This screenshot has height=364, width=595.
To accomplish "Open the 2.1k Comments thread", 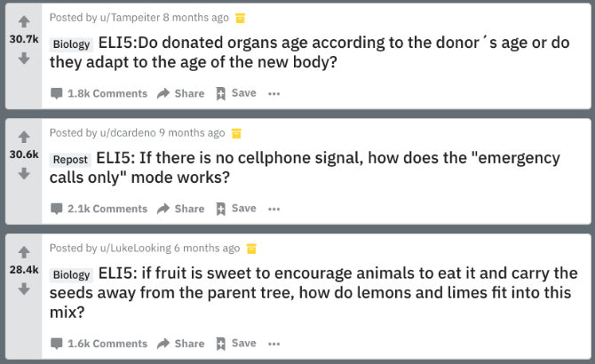I will click(99, 209).
